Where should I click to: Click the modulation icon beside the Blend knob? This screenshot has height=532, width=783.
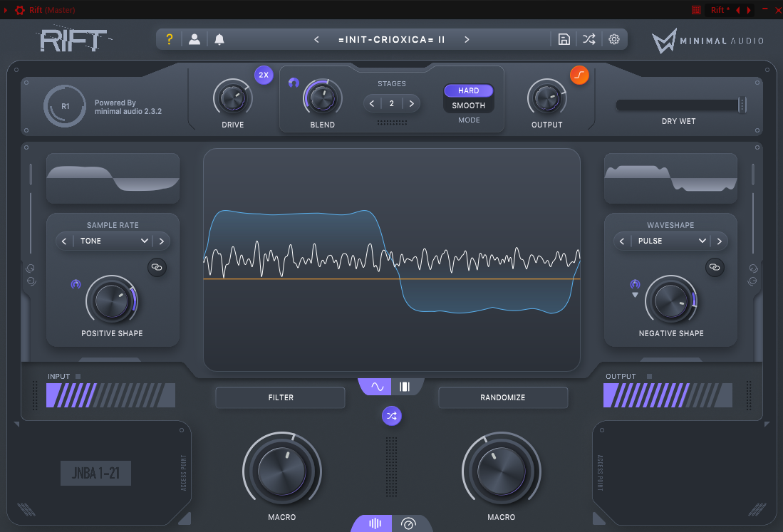click(x=294, y=83)
